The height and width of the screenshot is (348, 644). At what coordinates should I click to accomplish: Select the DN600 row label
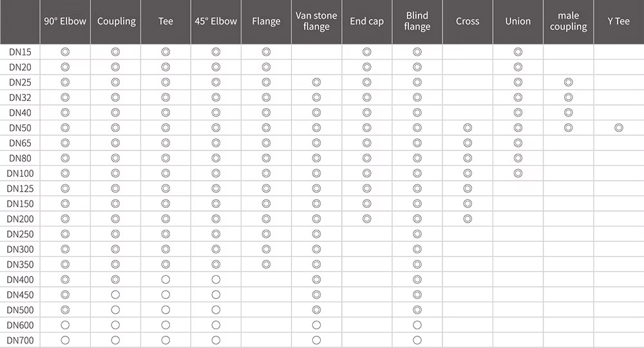point(21,325)
